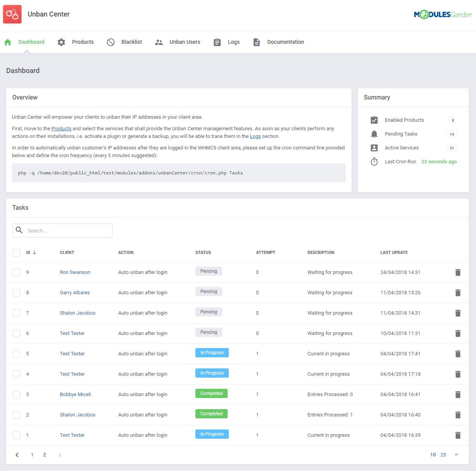Click in the Tasks search field
This screenshot has height=471, width=476.
(x=63, y=231)
